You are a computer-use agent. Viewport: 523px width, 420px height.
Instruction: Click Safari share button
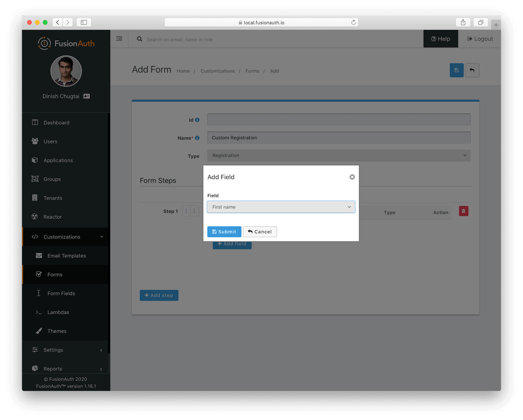click(463, 22)
